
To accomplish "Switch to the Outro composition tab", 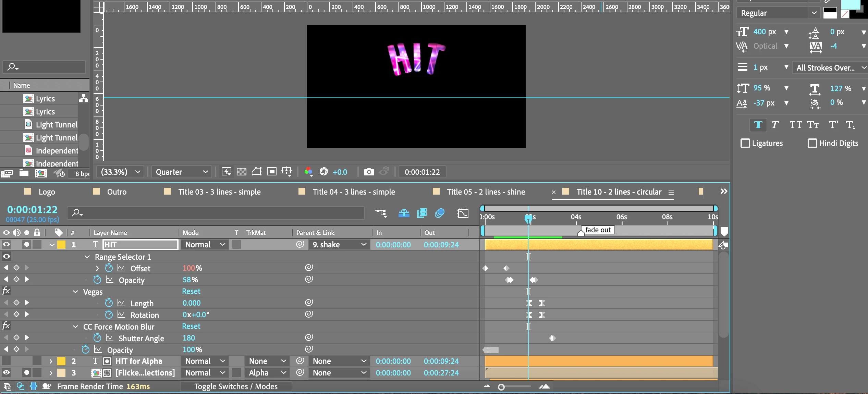I will pos(117,192).
